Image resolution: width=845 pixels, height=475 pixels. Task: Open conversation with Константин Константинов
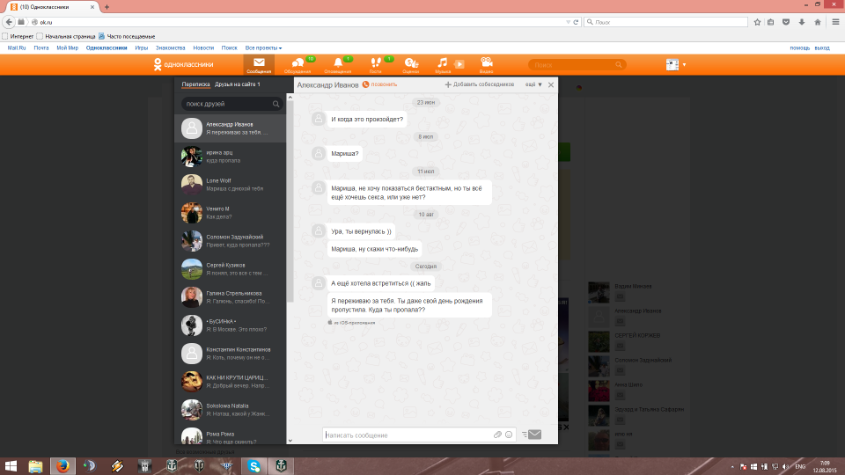pyautogui.click(x=230, y=354)
